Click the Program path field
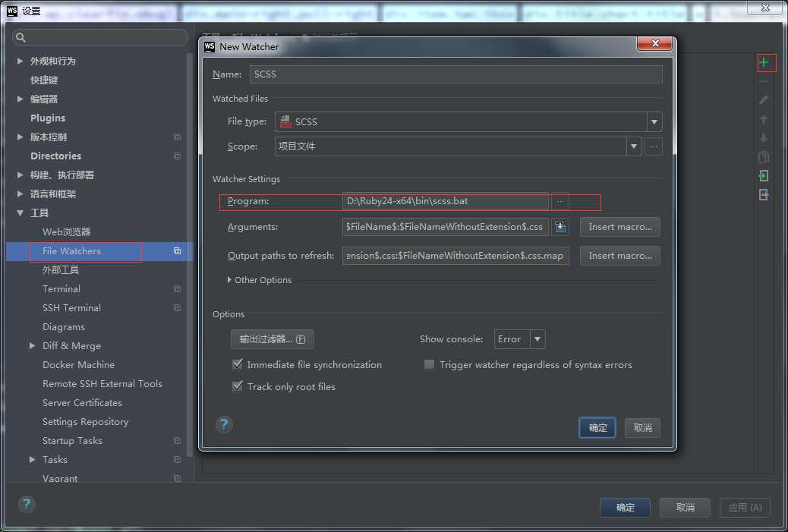This screenshot has width=788, height=532. [x=446, y=201]
